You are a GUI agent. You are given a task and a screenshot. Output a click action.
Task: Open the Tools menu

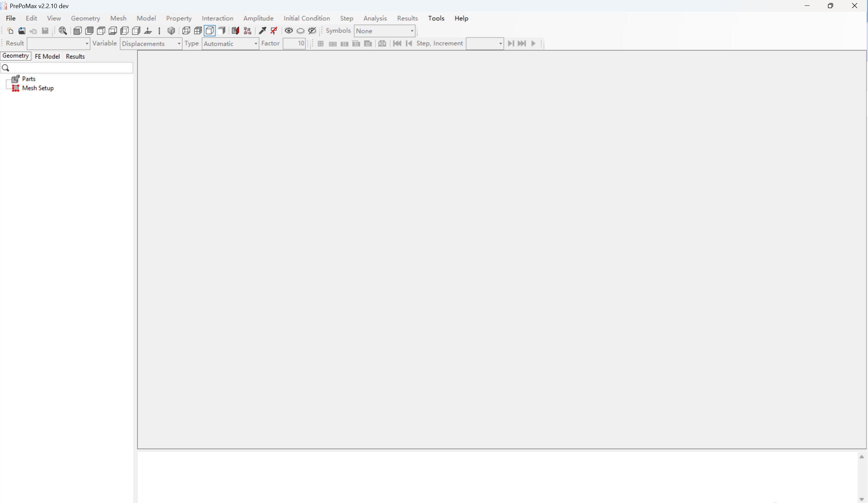[x=436, y=18]
